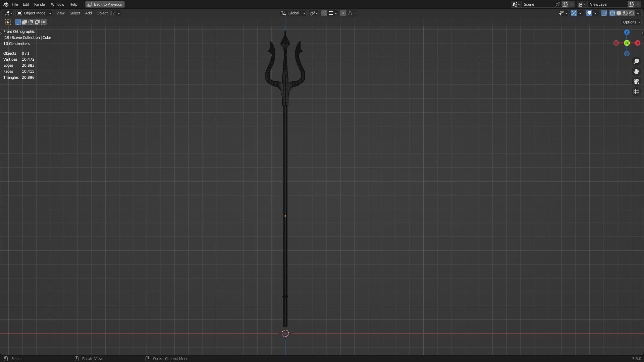The height and width of the screenshot is (362, 644).
Task: Open the Global transform orientation dropdown
Action: tap(293, 13)
